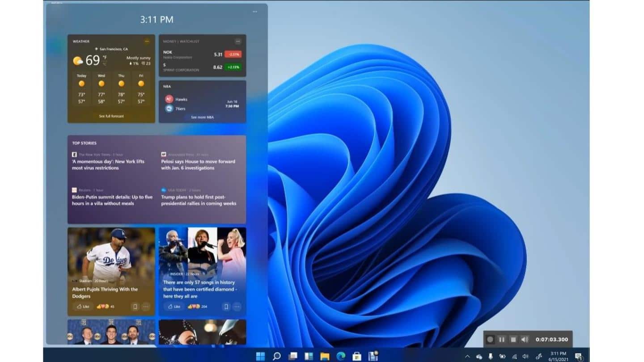
Task: Open the Start menu from the taskbar
Action: 260,356
